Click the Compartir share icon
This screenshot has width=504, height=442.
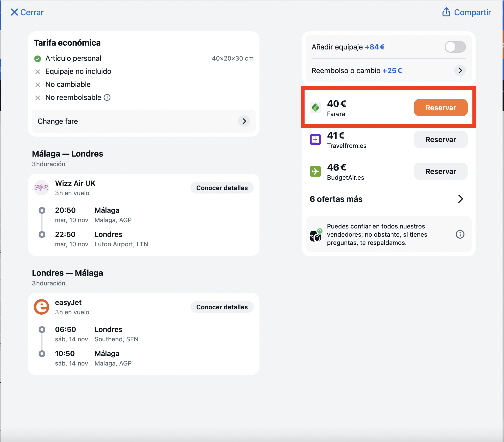[x=446, y=12]
